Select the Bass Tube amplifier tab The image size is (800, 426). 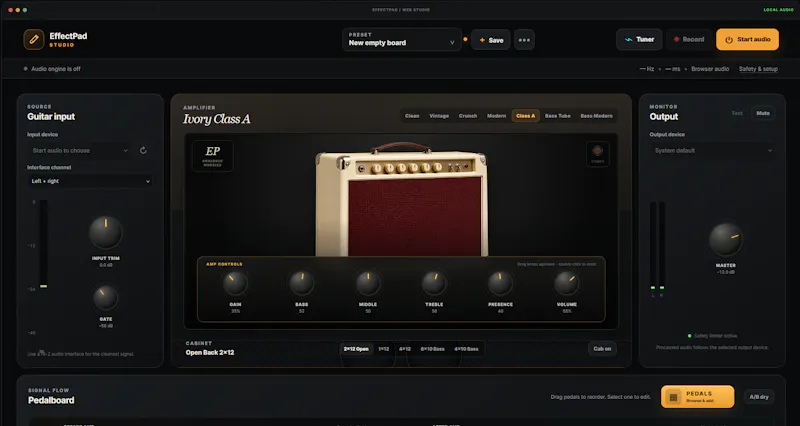click(558, 116)
